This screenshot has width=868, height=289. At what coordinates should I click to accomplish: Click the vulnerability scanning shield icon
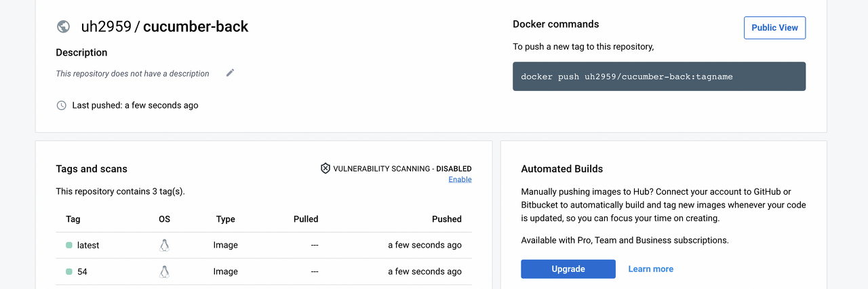coord(325,168)
